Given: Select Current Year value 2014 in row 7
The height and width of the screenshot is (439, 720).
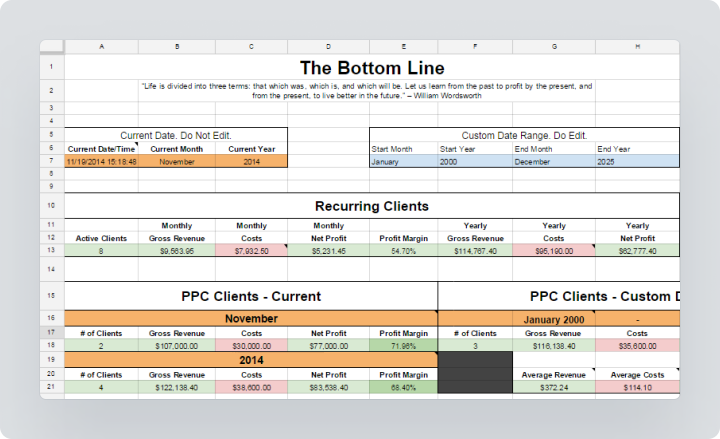Looking at the screenshot, I should pos(252,161).
